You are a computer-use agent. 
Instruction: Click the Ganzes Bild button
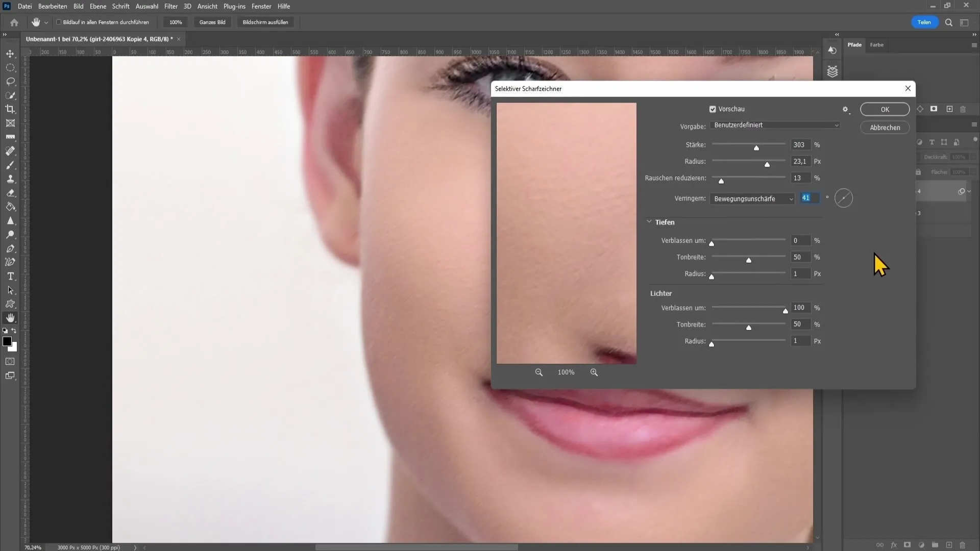coord(212,22)
